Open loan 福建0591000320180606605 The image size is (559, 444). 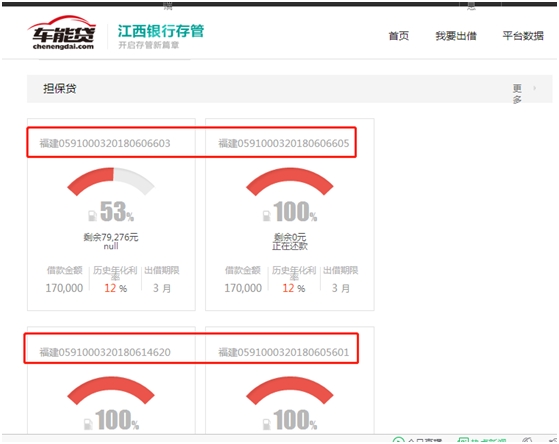point(284,143)
